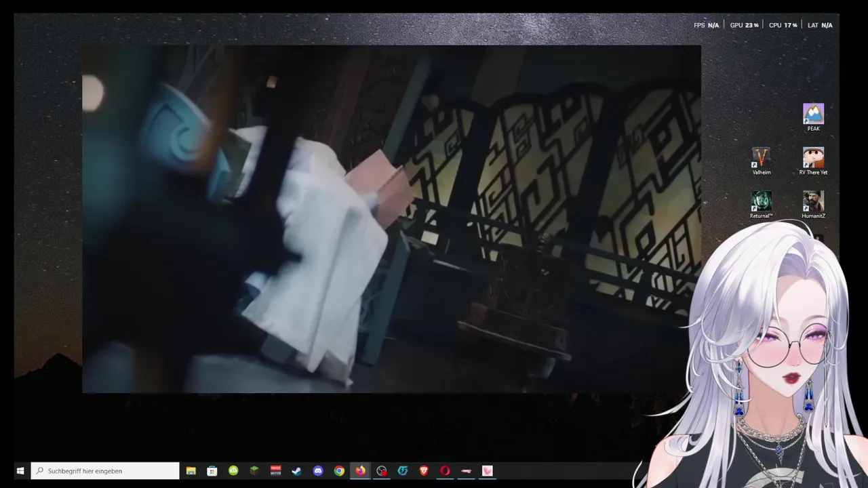This screenshot has height=488, width=868.
Task: Select the Returnal desktop shortcut
Action: [x=761, y=205]
